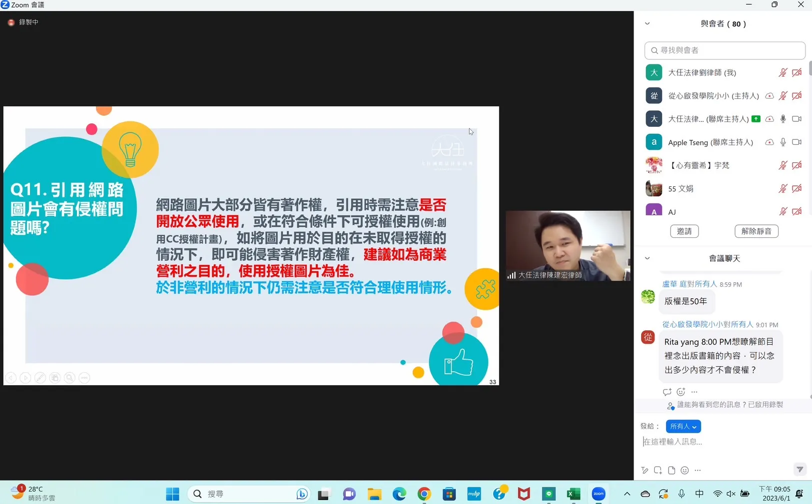Screen dimensions: 812x504
Task: Select the magnifier zoom icon under the slide
Action: 69,378
